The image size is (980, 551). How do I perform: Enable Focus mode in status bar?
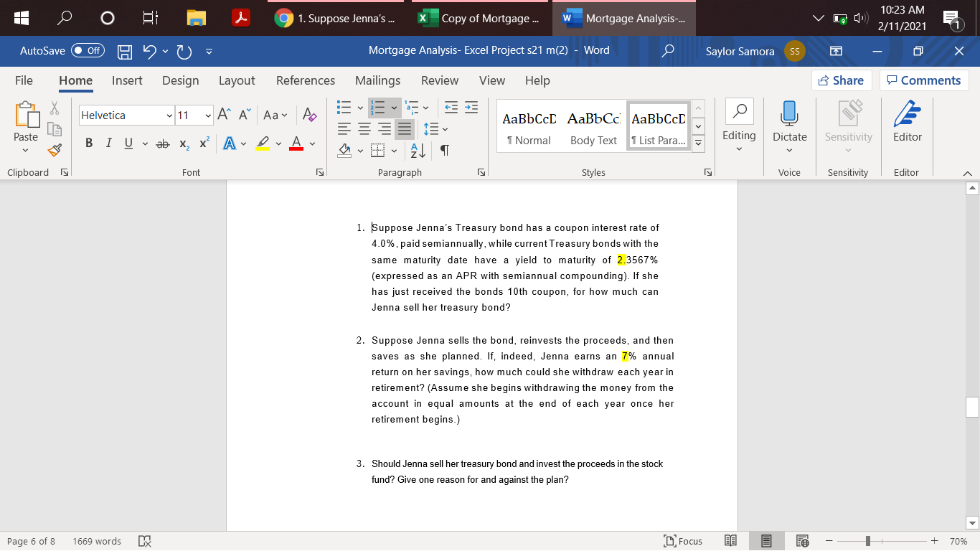[682, 541]
